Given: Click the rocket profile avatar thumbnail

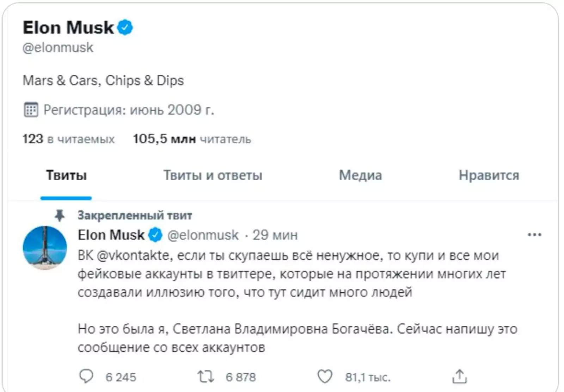Looking at the screenshot, I should [x=45, y=248].
